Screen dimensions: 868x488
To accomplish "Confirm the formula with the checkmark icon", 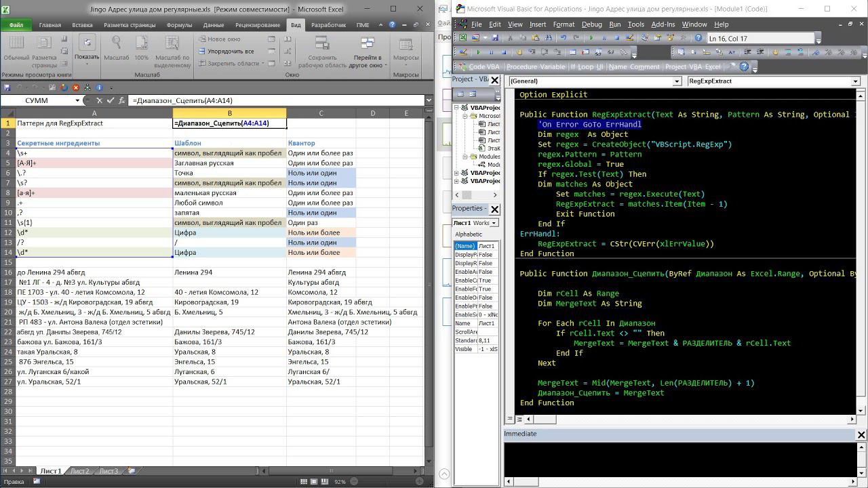I will click(x=111, y=100).
